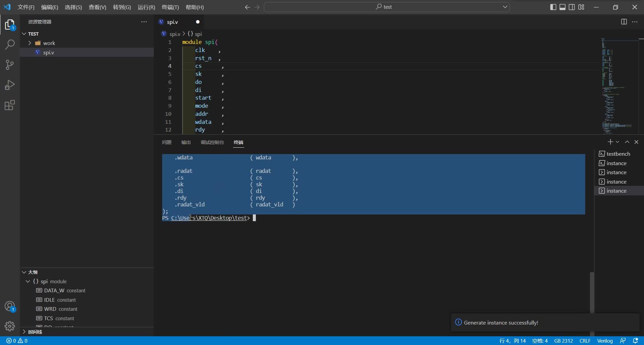Open the new terminal profile dropdown
The height and width of the screenshot is (345, 644).
(x=617, y=142)
